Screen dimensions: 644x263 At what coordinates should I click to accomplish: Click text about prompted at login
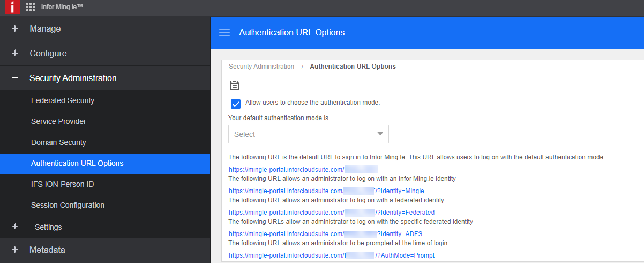coord(338,243)
